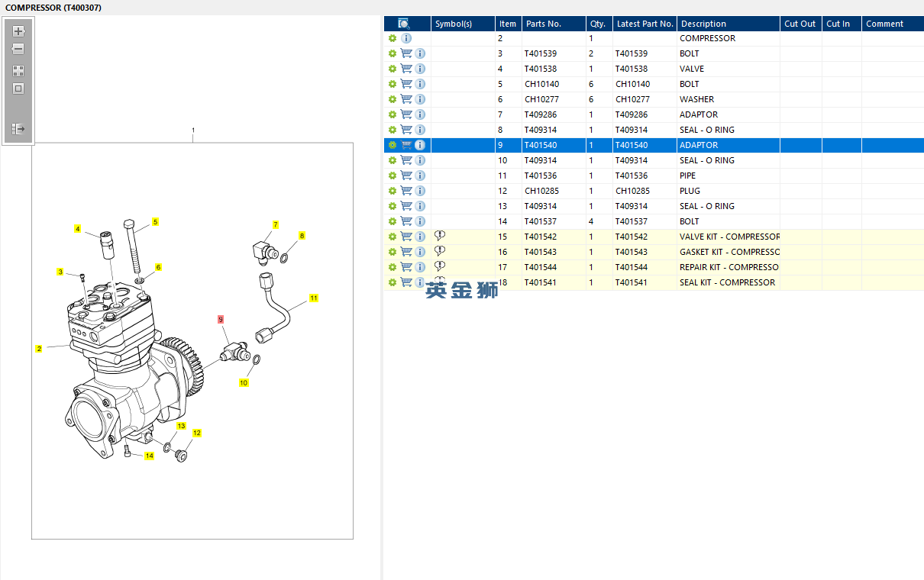Sort by the Qty. column header
Screen dimensions: 924x580
click(x=599, y=24)
